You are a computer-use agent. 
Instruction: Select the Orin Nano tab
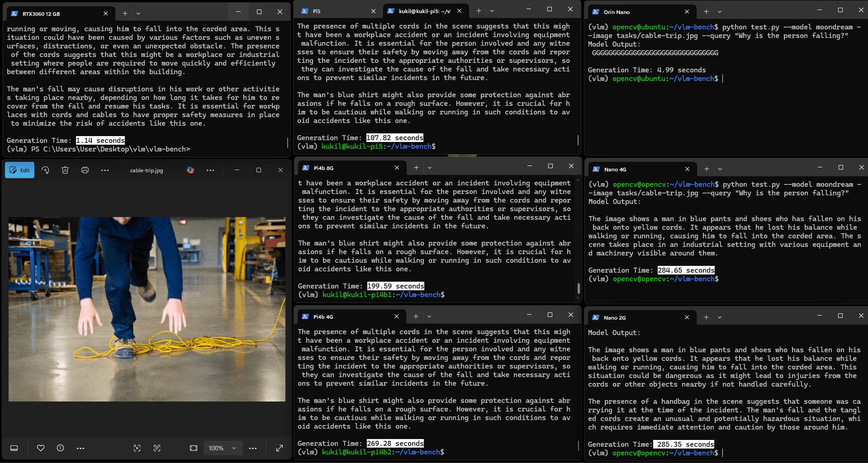[641, 12]
